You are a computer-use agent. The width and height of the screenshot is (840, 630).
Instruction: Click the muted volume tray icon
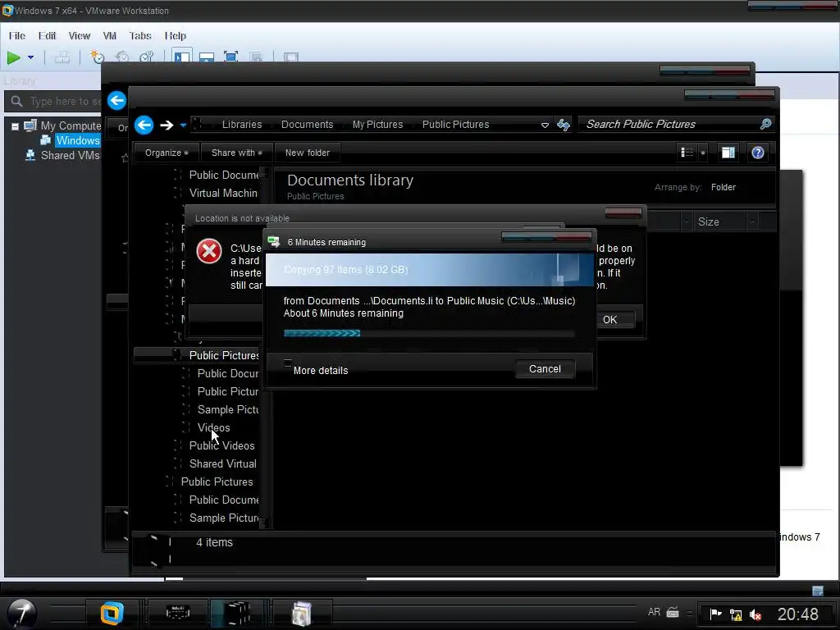[756, 614]
